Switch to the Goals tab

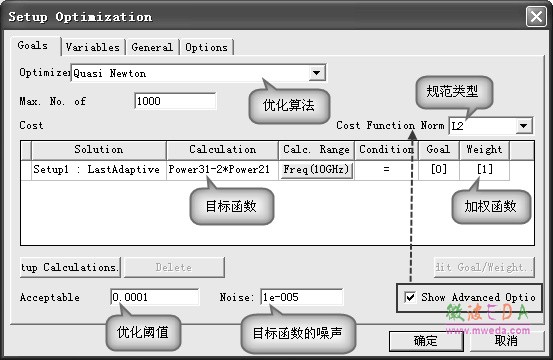[32, 46]
